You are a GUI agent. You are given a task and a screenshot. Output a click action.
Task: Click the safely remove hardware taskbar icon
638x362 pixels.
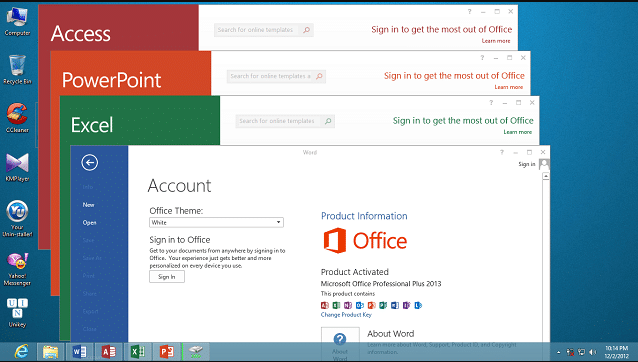(196, 351)
